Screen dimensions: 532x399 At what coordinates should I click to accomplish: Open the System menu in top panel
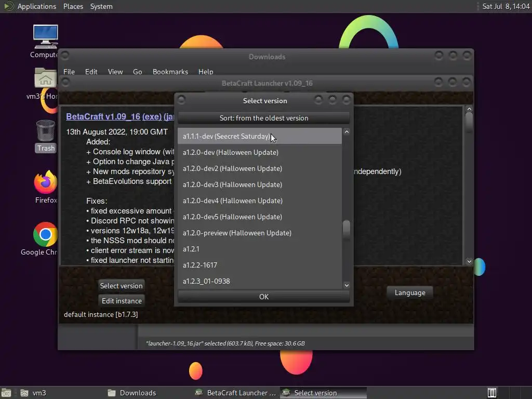tap(101, 6)
